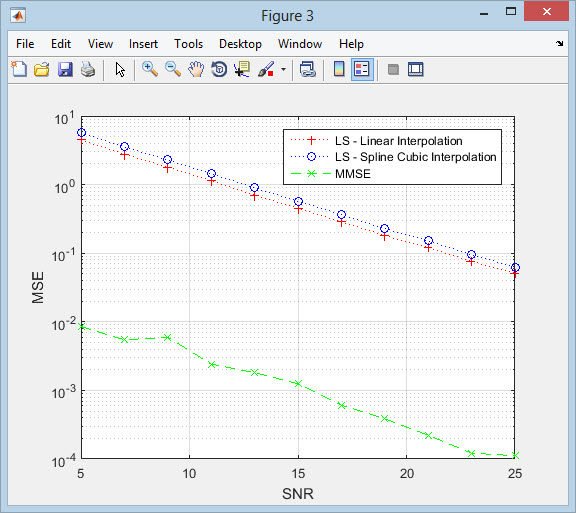Click the Link Plot icon
This screenshot has height=513, width=576.
tap(308, 69)
